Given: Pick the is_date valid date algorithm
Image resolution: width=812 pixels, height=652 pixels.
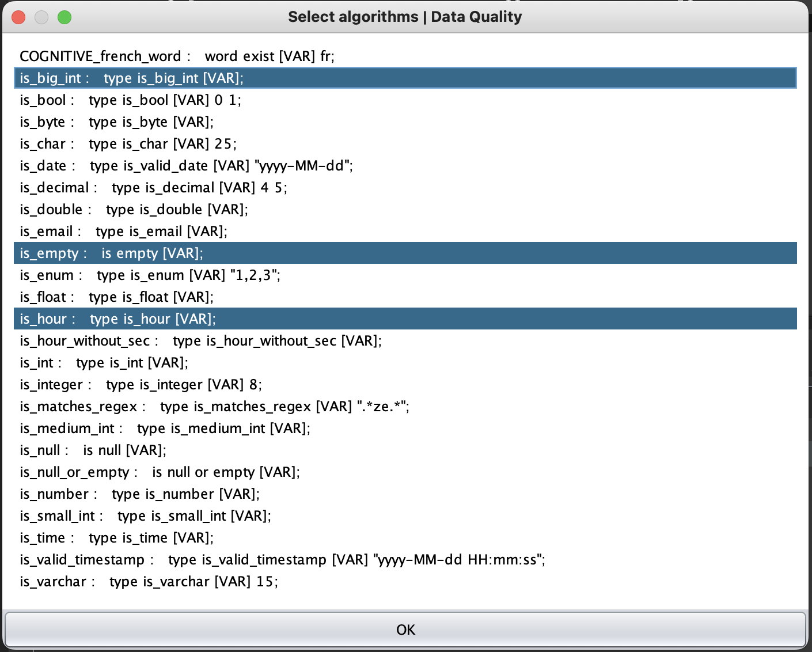Looking at the screenshot, I should pyautogui.click(x=186, y=166).
